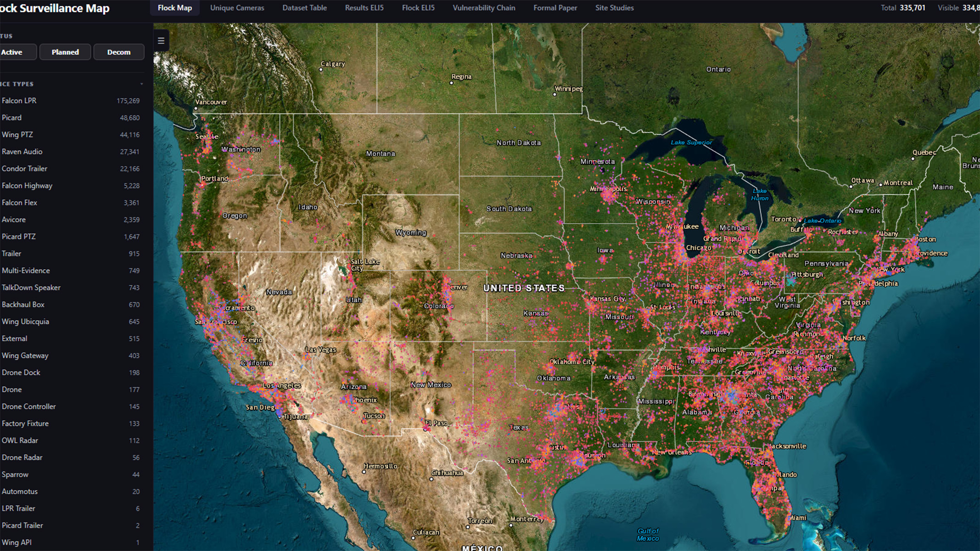Image resolution: width=980 pixels, height=551 pixels.
Task: Select the Automotus device type
Action: point(71,491)
